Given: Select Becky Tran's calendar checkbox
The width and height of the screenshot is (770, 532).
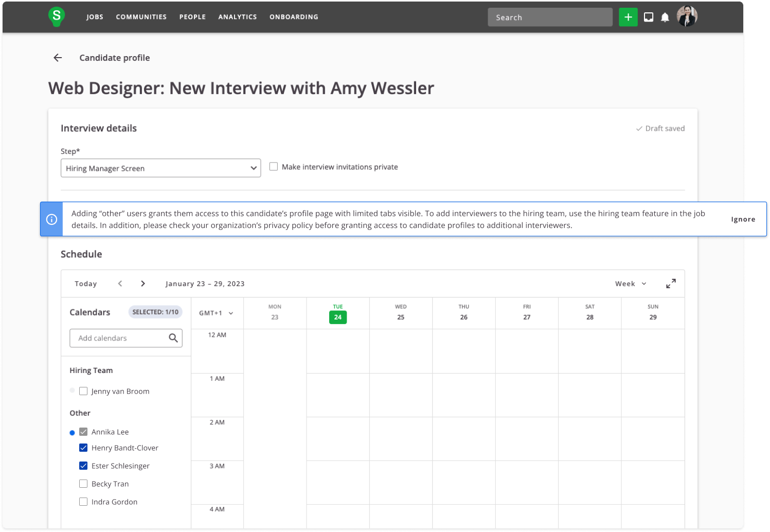Looking at the screenshot, I should (x=83, y=484).
